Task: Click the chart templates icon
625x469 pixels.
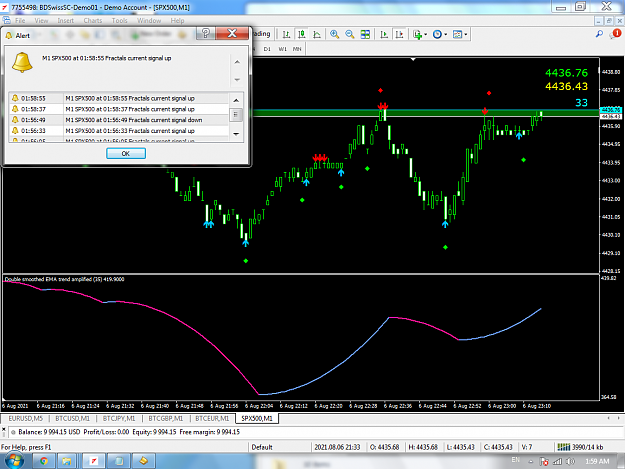Action: 457,35
